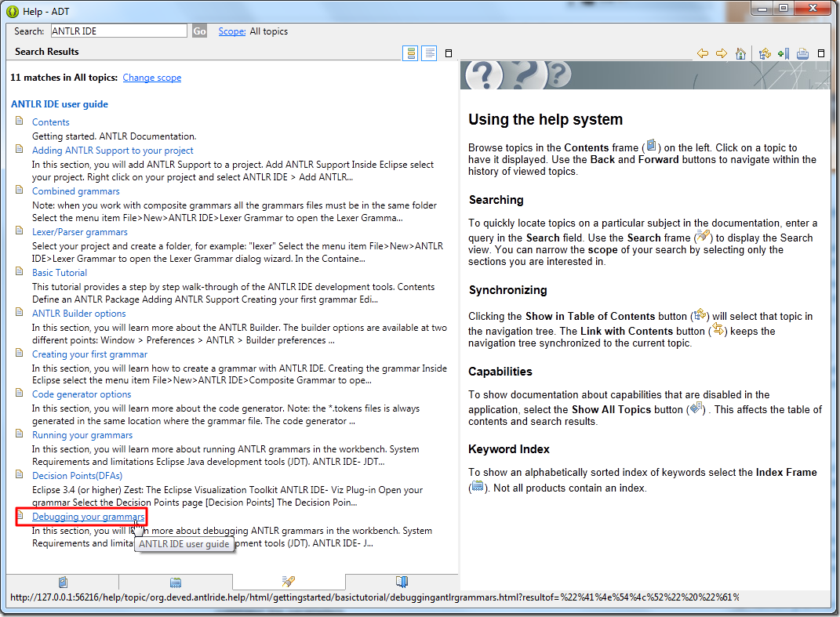Toggle Show result categories button
840x617 pixels.
click(410, 53)
